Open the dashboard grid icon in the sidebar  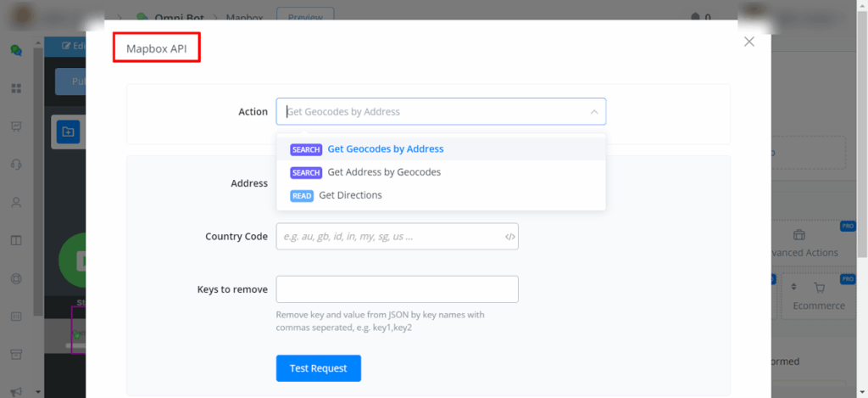point(16,88)
